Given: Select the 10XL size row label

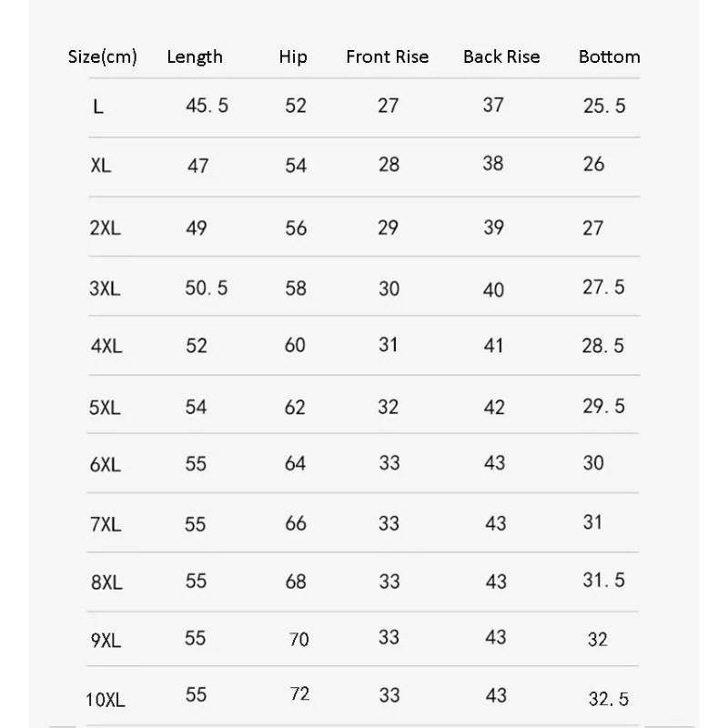Looking at the screenshot, I should pos(105,700).
